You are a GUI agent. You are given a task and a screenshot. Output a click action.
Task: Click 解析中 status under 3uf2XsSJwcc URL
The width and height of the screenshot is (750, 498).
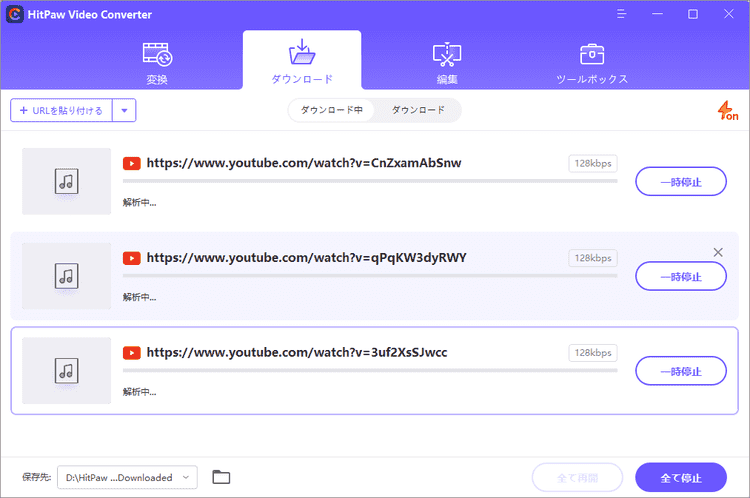pos(139,392)
